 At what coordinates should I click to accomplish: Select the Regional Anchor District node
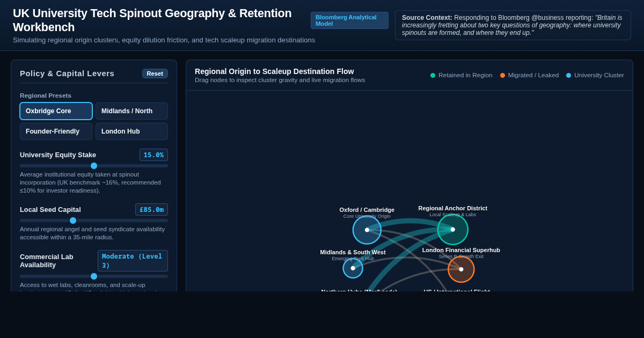pos(453,229)
